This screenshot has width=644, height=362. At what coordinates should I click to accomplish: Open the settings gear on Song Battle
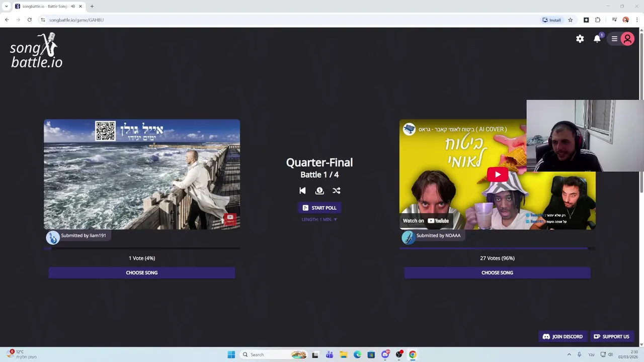tap(580, 39)
